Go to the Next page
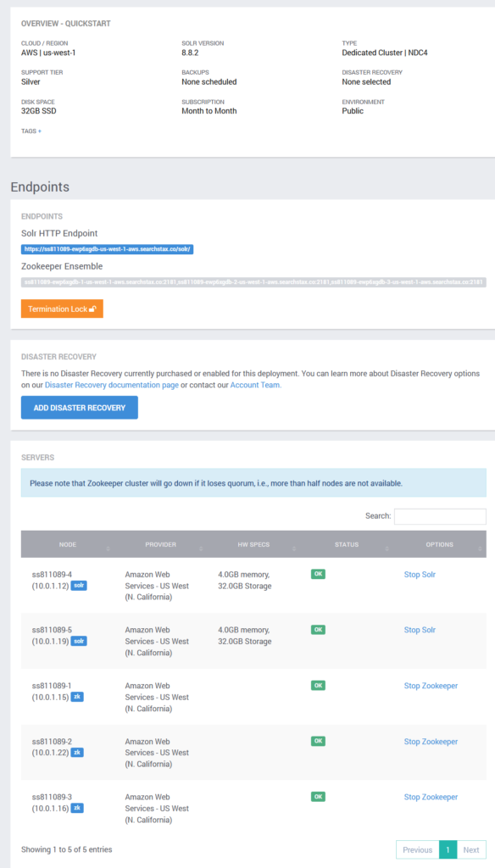Viewport: 495px width, 868px height. pyautogui.click(x=471, y=849)
